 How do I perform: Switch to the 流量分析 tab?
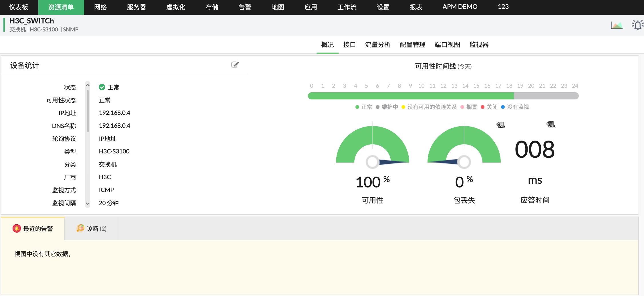click(377, 45)
